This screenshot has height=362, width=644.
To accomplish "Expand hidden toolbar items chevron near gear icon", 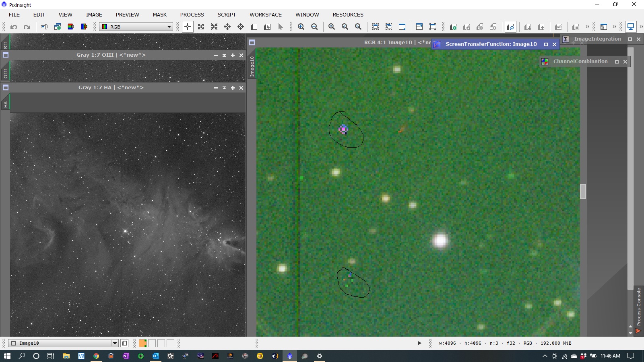I will (587, 27).
